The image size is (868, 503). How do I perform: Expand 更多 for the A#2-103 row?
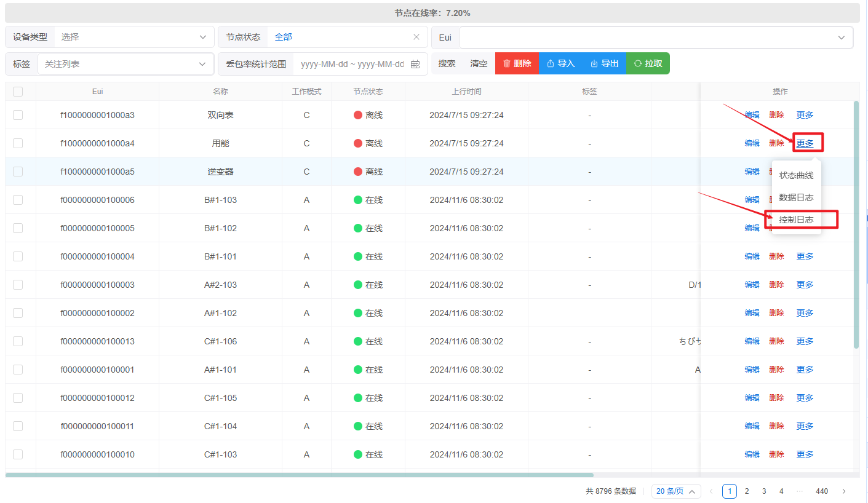tap(805, 285)
